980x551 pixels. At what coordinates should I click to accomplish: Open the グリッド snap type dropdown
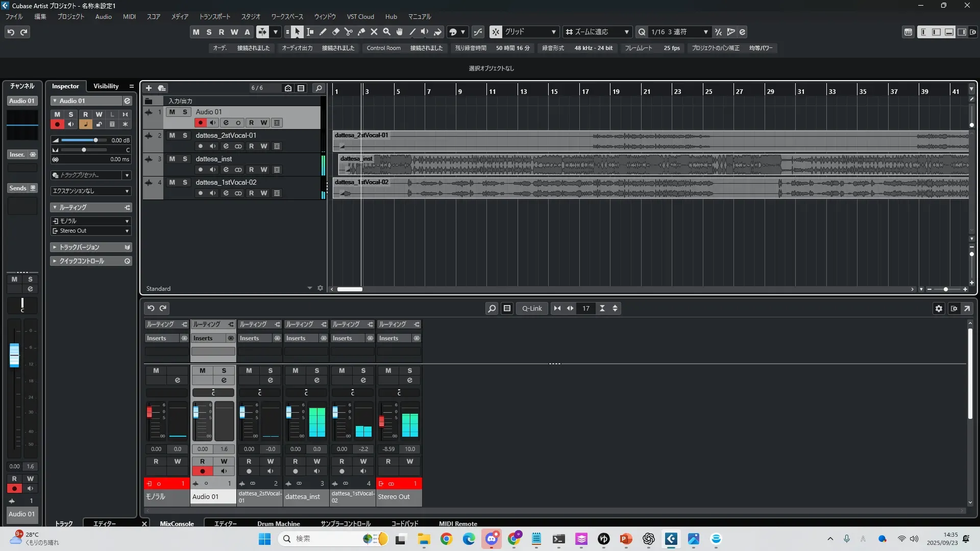531,32
